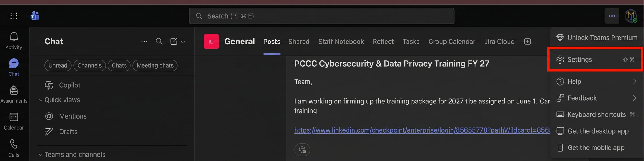Open the reaction emoji button under post
Viewport: 644px width, 161px height.
[302, 150]
